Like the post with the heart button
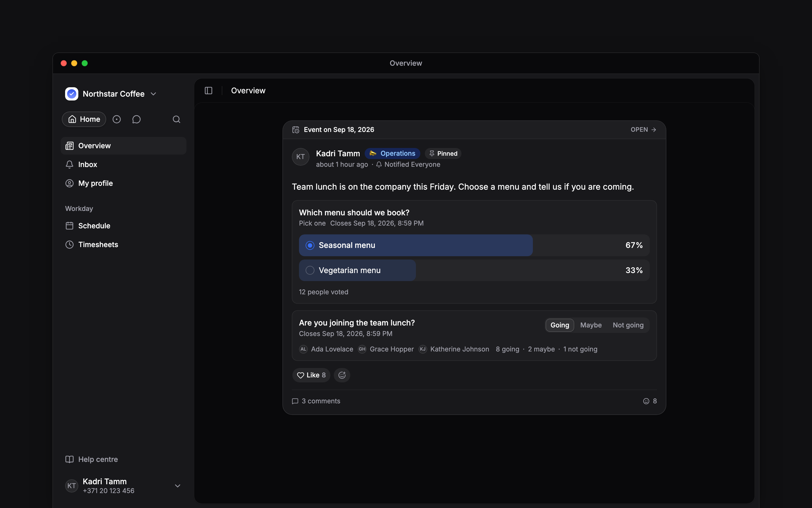This screenshot has height=508, width=812. tap(311, 375)
